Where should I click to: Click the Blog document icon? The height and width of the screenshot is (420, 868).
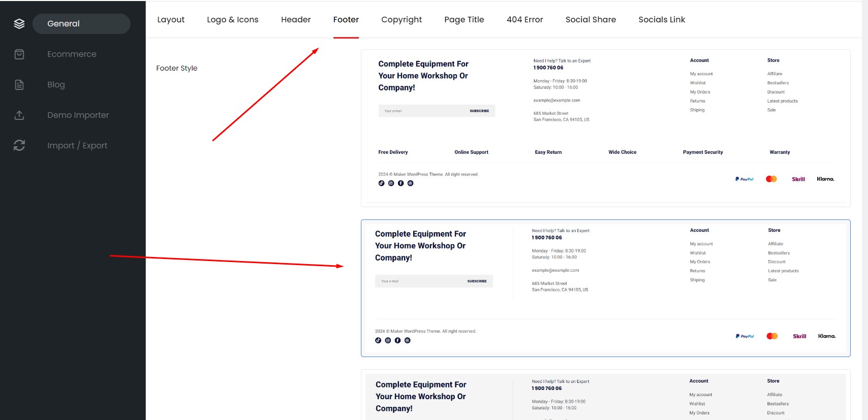coord(19,85)
